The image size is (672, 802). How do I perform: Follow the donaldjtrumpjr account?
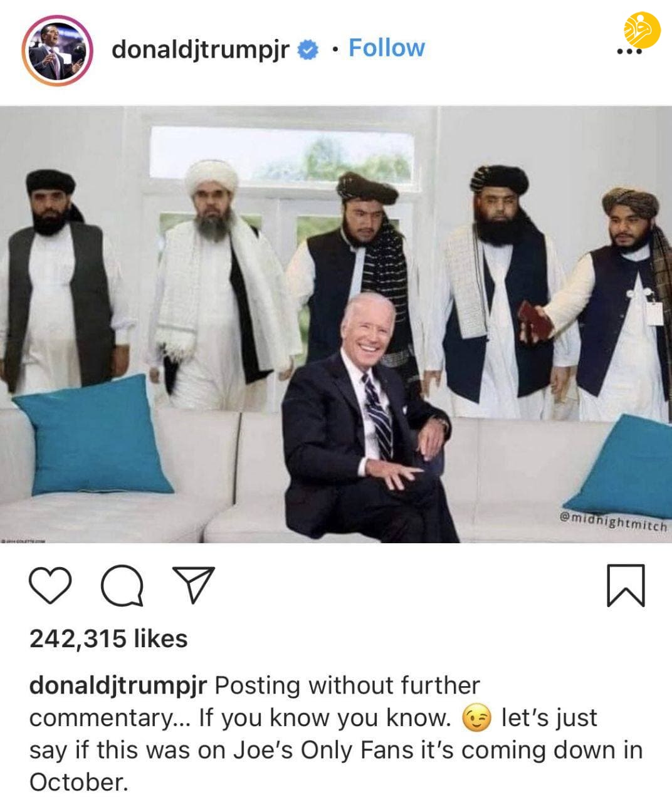point(386,48)
